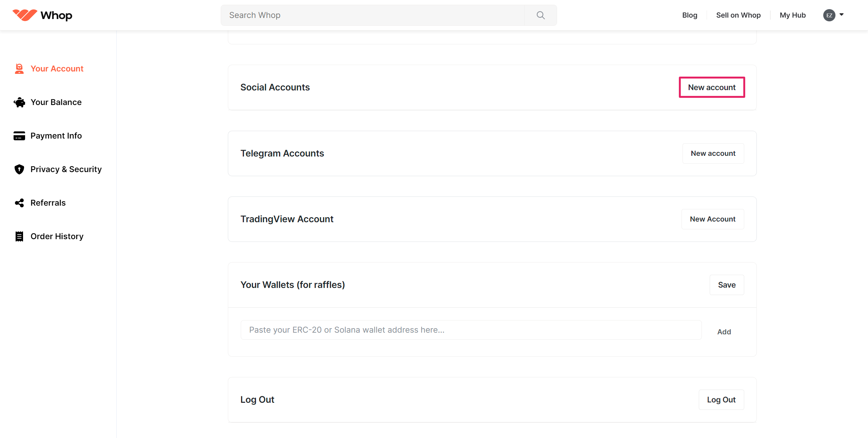Open Order History section
Screen dimensions: 868x438
57,236
